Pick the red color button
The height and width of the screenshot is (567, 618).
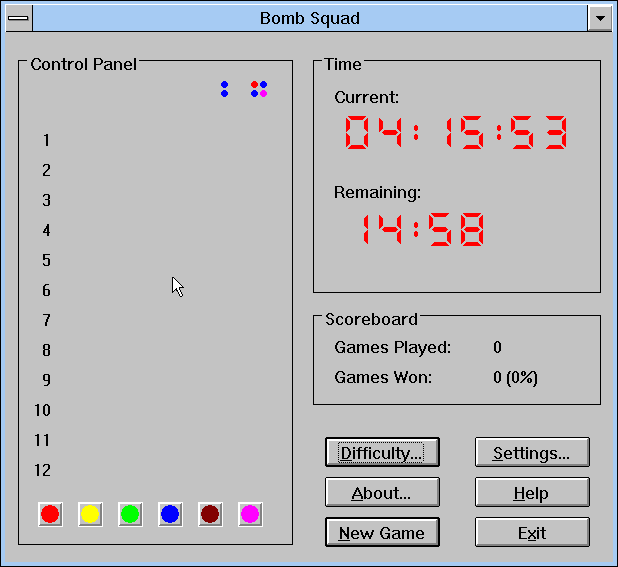pos(50,514)
